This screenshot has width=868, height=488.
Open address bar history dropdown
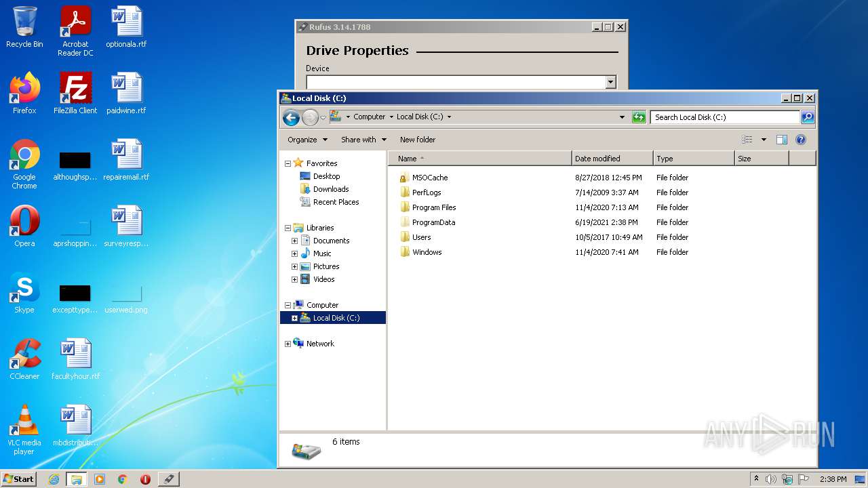[622, 117]
